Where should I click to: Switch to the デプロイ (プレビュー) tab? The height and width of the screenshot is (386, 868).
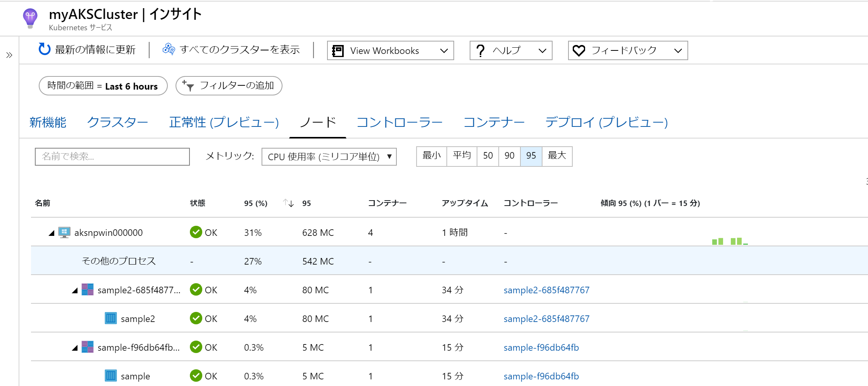click(607, 123)
